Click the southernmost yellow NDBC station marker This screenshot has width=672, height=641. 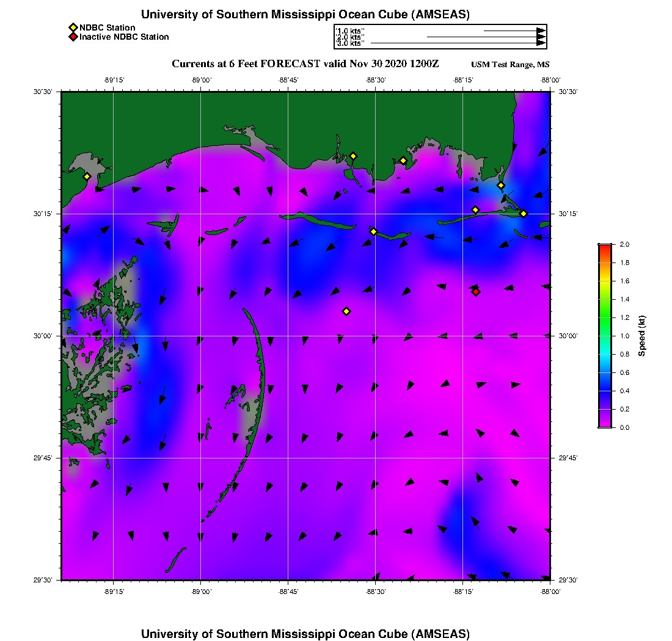click(346, 311)
